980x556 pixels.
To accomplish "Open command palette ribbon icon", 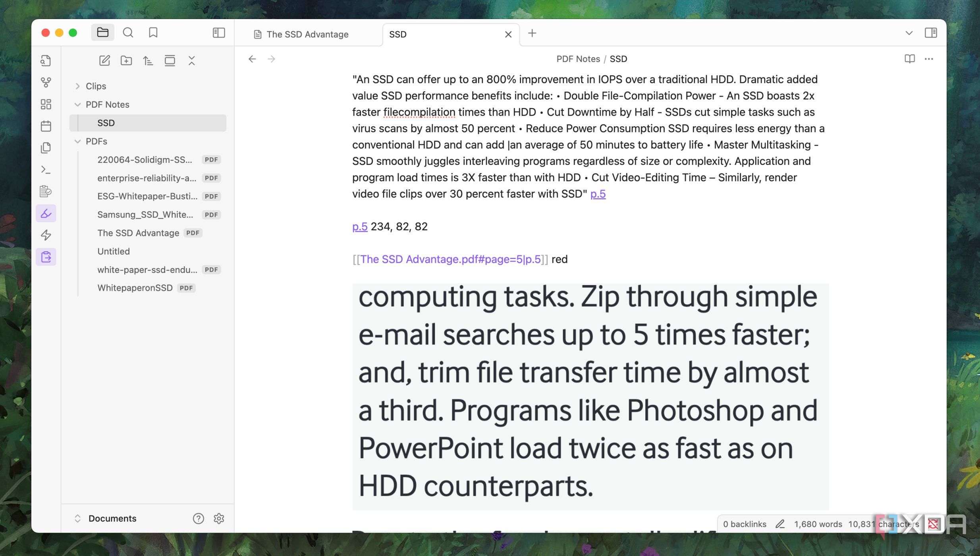I will click(x=46, y=170).
